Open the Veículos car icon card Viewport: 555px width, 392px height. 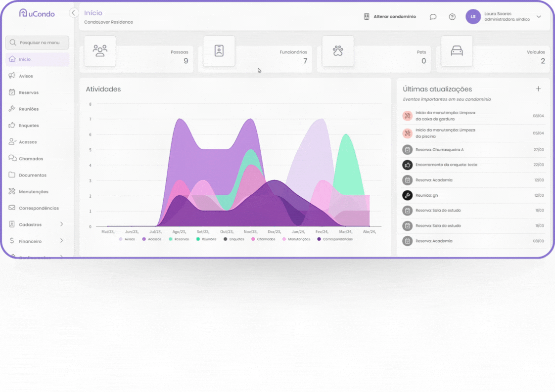coord(457,50)
